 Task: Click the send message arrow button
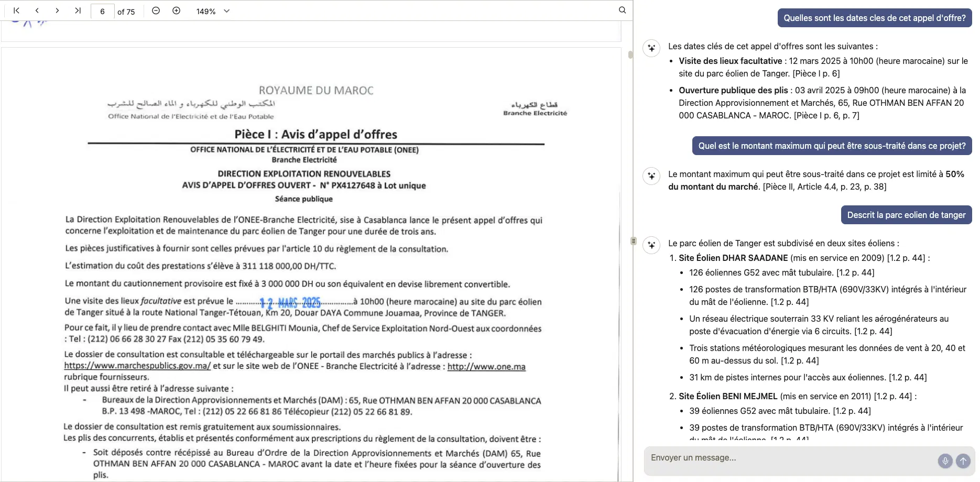[x=963, y=461]
